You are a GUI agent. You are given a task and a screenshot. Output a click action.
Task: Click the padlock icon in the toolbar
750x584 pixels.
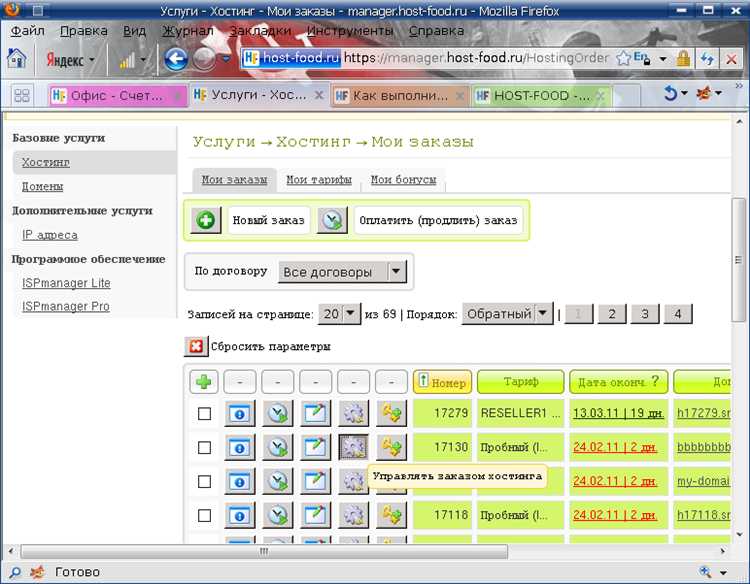pyautogui.click(x=683, y=59)
